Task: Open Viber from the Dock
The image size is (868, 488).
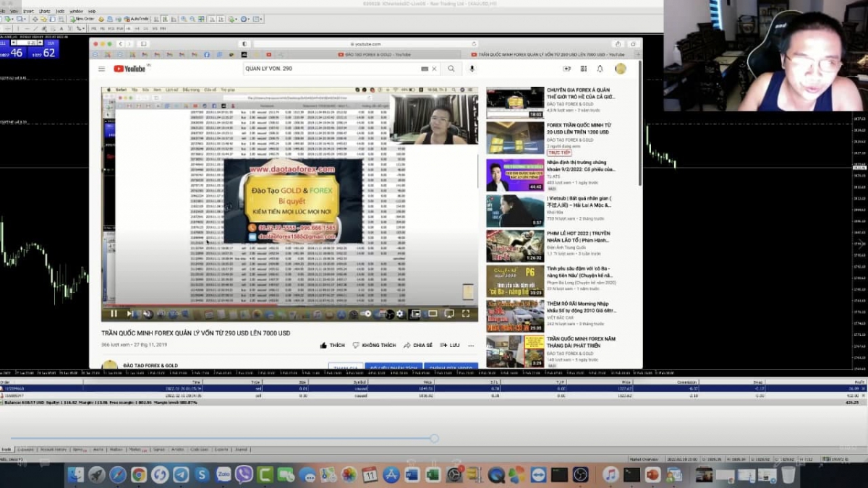Action: 244,474
